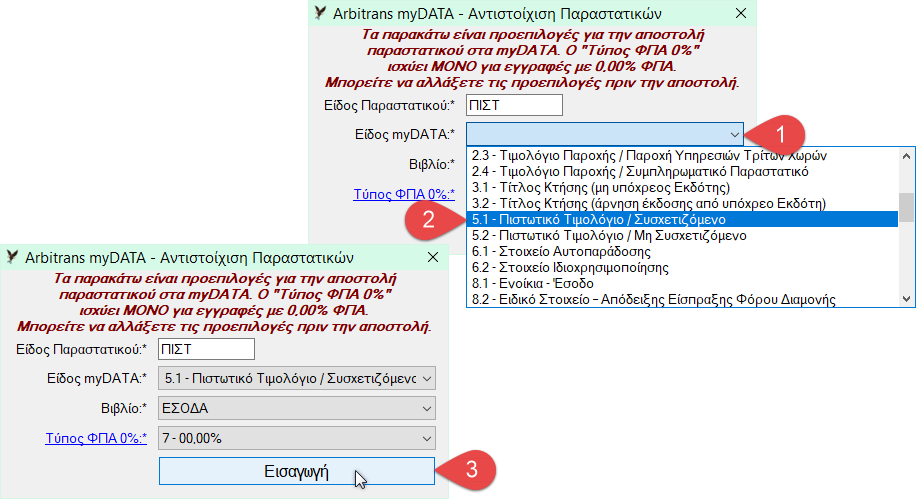Choose 8.2 - Ειδικό Στοιχείο Φόρου Διαμονής
916x499 pixels.
pos(682,299)
